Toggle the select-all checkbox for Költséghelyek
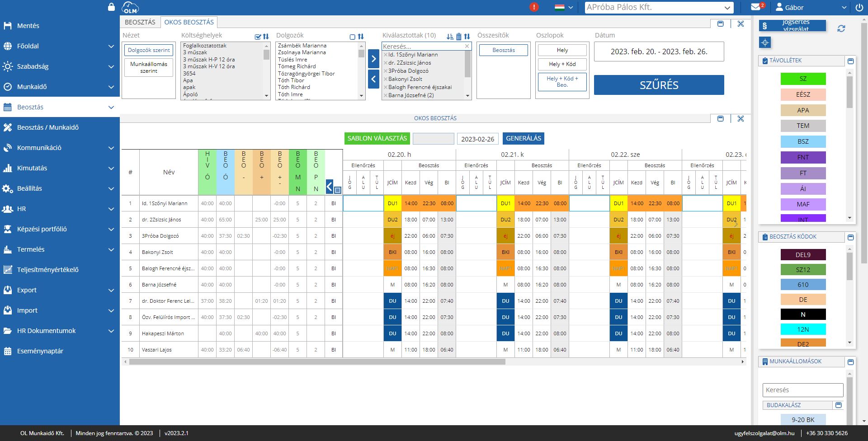Screen dimensions: 868x441 258,37
